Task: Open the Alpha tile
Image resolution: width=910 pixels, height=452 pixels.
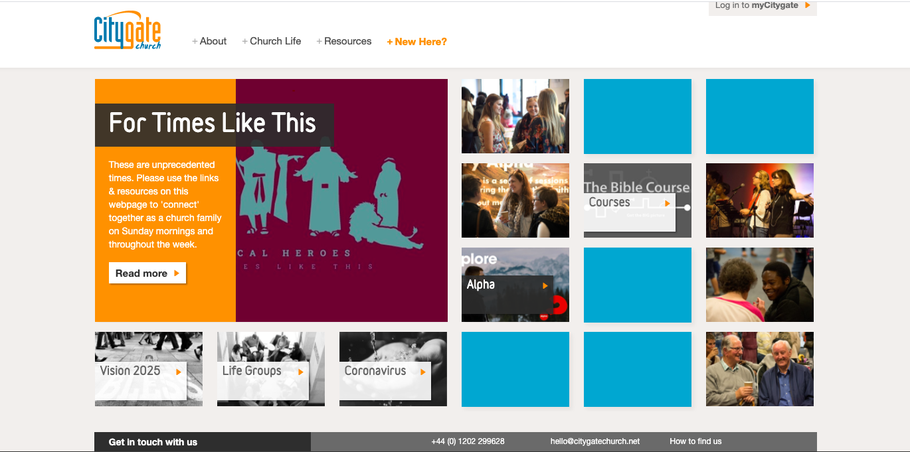Action: 515,285
